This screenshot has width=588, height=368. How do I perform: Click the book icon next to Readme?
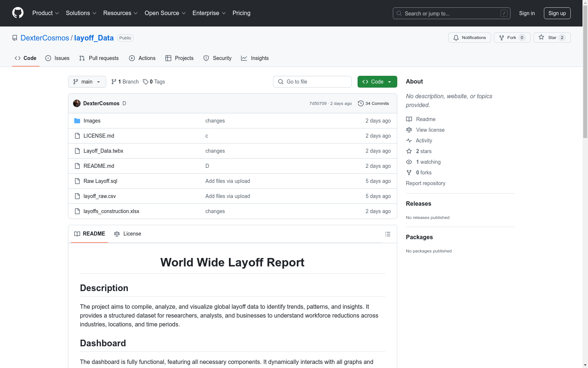[409, 119]
